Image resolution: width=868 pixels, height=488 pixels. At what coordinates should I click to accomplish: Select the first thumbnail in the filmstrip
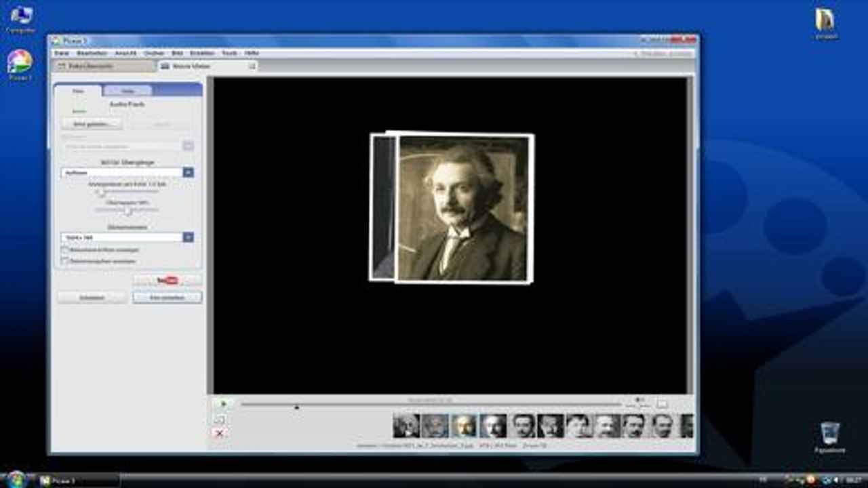point(406,426)
